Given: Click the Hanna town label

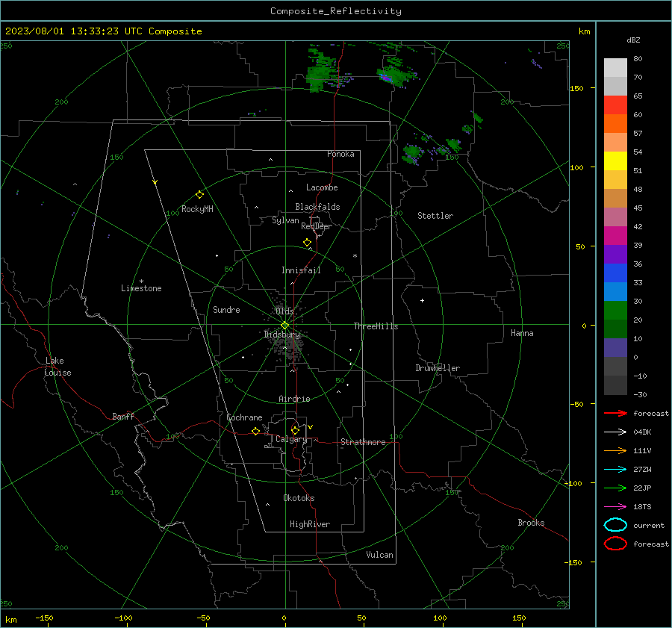Looking at the screenshot, I should 522,333.
